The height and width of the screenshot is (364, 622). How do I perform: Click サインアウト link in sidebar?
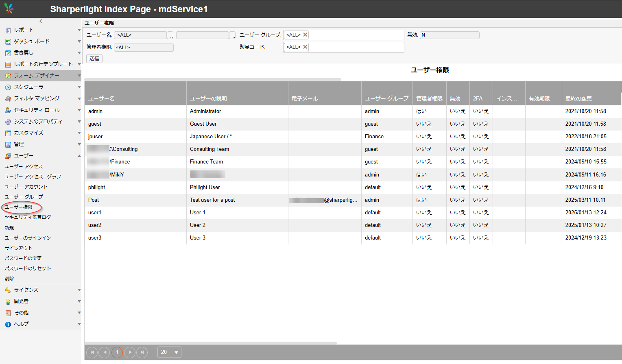(x=18, y=248)
